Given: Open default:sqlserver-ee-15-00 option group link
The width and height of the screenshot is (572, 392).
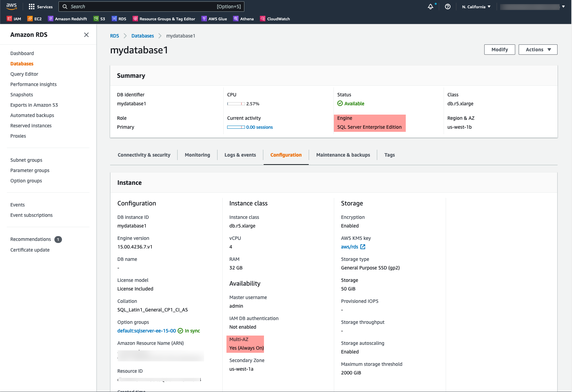Looking at the screenshot, I should point(147,331).
